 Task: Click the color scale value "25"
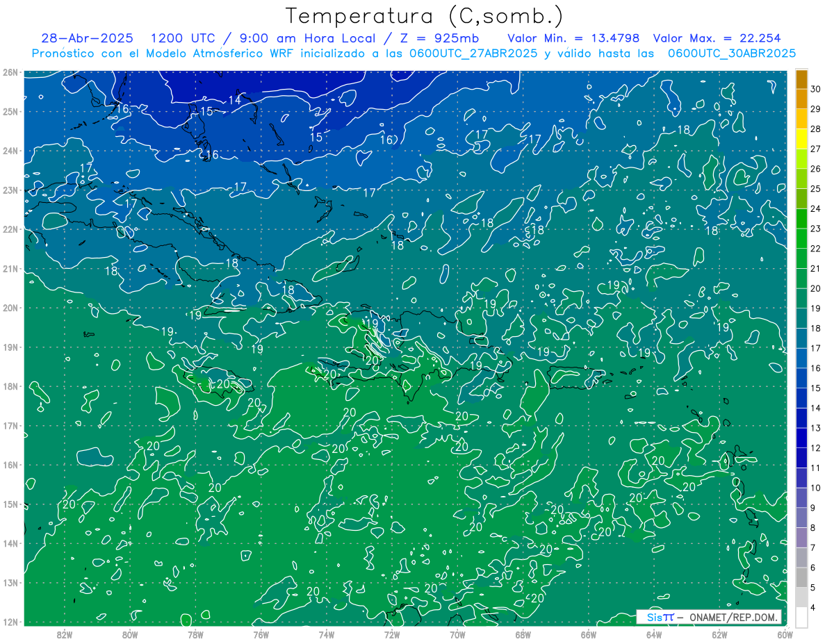pos(816,189)
